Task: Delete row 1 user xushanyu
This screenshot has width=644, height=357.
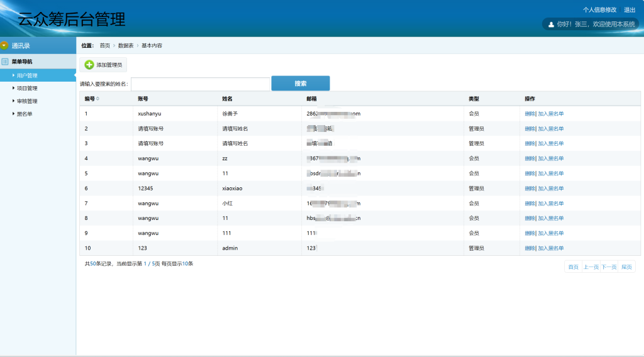Action: pyautogui.click(x=530, y=114)
